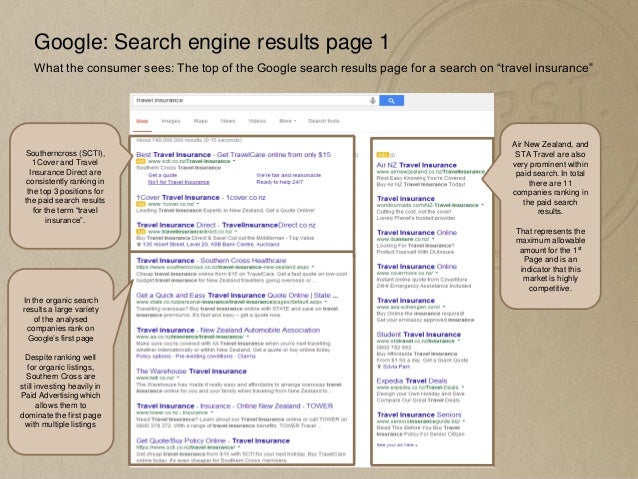Viewport: 638px width, 479px height.
Task: Expand arrow beside southerncross.co.nz URL
Action: (313, 267)
